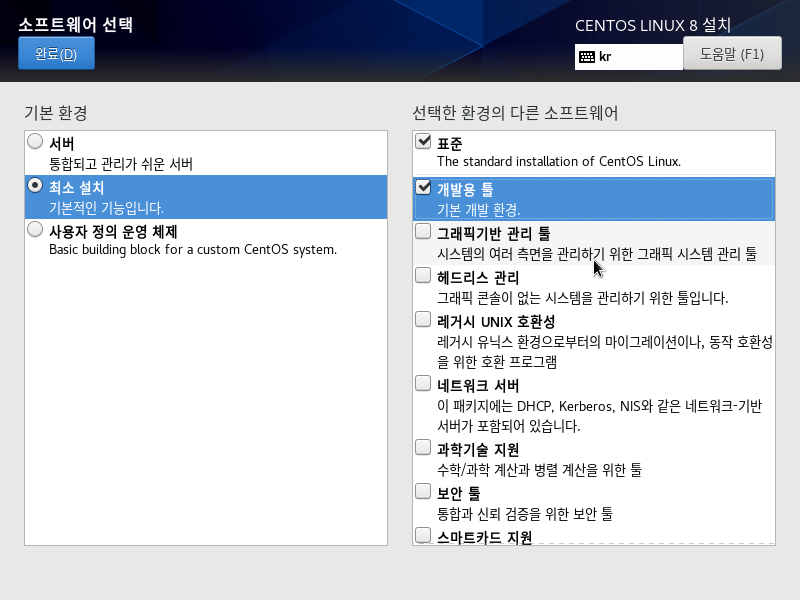The height and width of the screenshot is (600, 800).
Task: Tick the 스마트카드 지원 checkbox
Action: pos(423,535)
